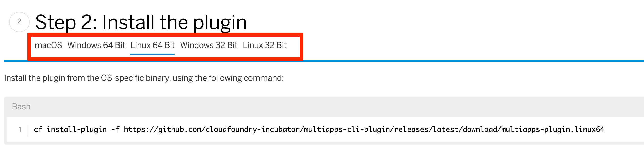
Task: Select the Windows 32 Bit tab
Action: (209, 44)
